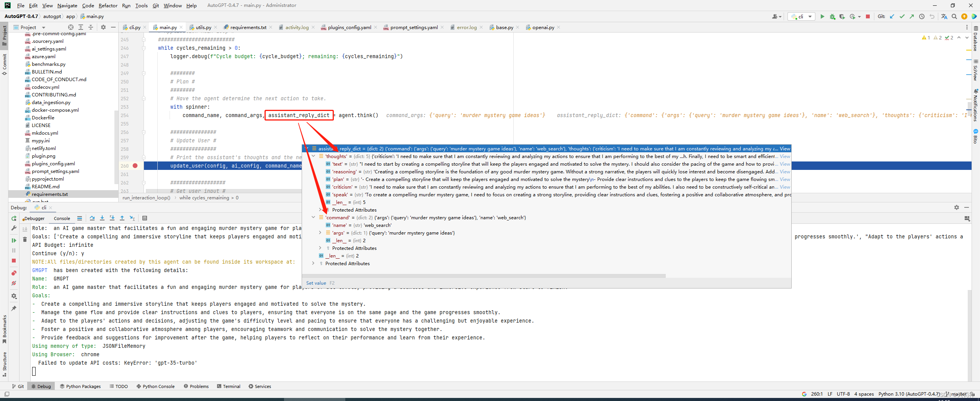Image resolution: width=980 pixels, height=401 pixels.
Task: Click Step Over in the debugger toolbar
Action: [92, 218]
